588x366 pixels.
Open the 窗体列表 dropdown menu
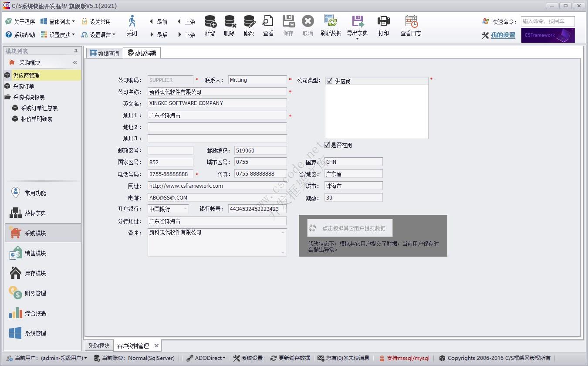click(58, 21)
